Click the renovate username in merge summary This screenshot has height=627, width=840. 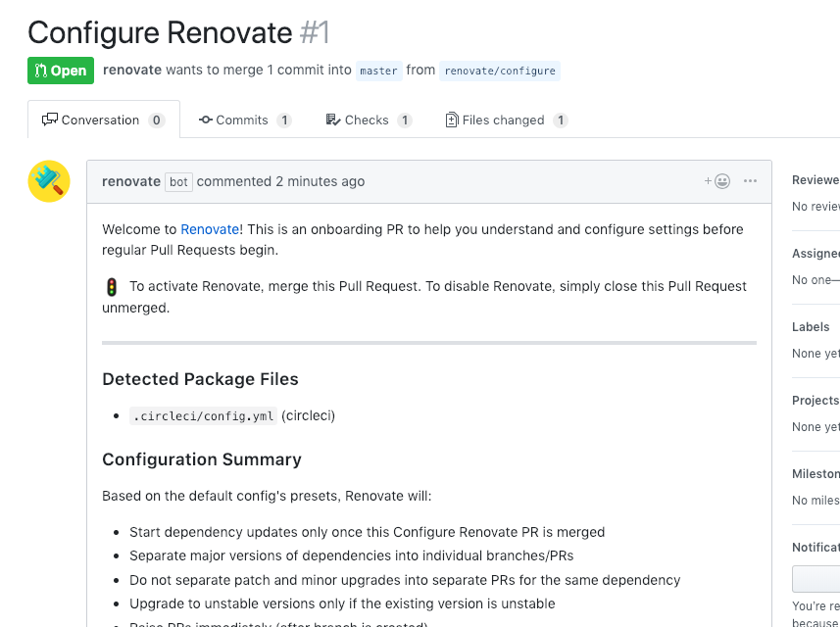[x=132, y=71]
